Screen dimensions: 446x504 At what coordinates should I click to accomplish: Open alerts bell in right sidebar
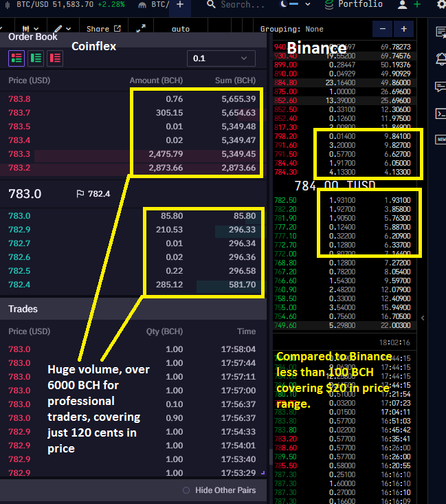tap(441, 59)
